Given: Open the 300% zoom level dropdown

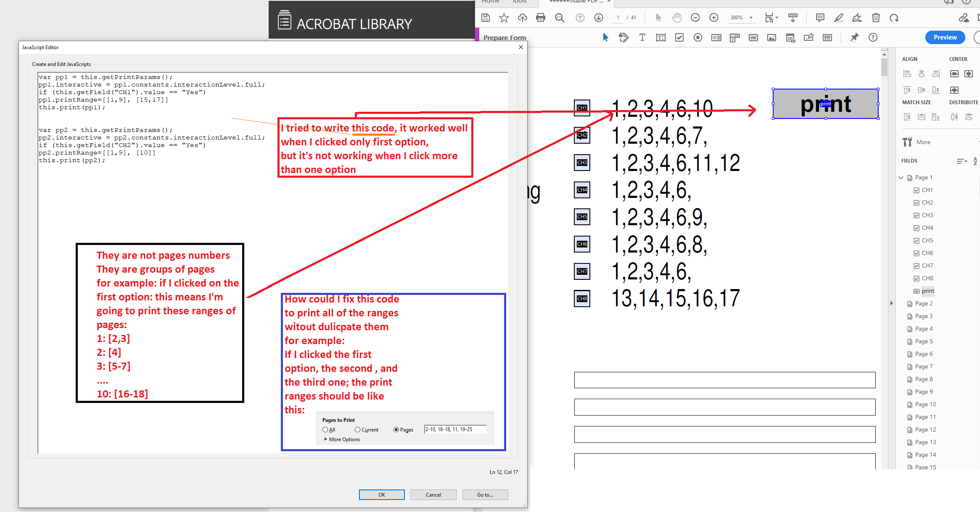Looking at the screenshot, I should 751,18.
